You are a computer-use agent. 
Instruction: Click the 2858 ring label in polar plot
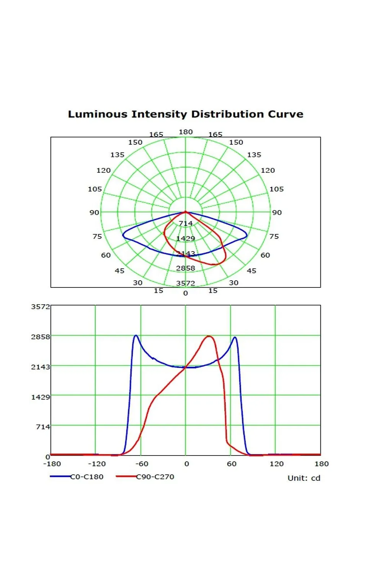point(186,268)
